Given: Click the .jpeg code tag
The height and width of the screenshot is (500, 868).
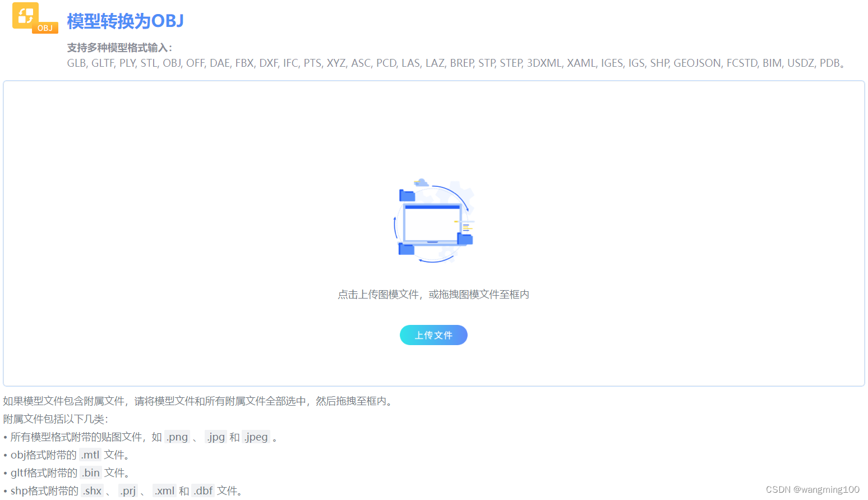Looking at the screenshot, I should [256, 437].
